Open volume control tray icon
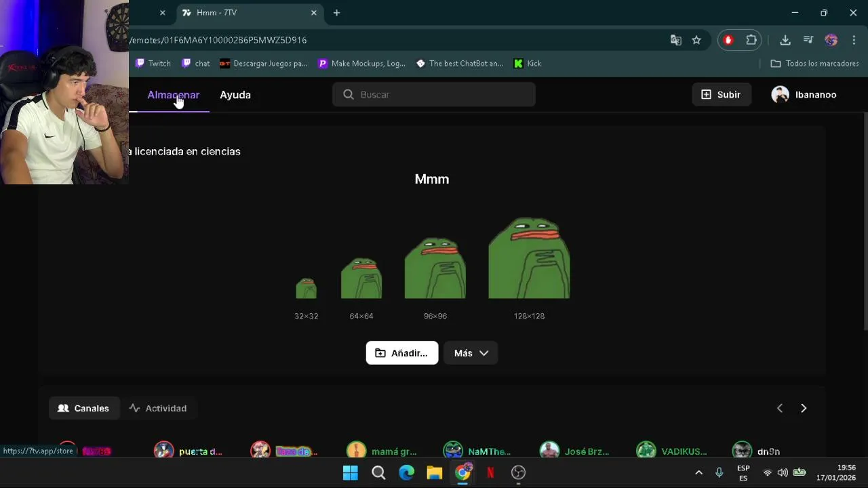The width and height of the screenshot is (868, 488). pyautogui.click(x=783, y=472)
